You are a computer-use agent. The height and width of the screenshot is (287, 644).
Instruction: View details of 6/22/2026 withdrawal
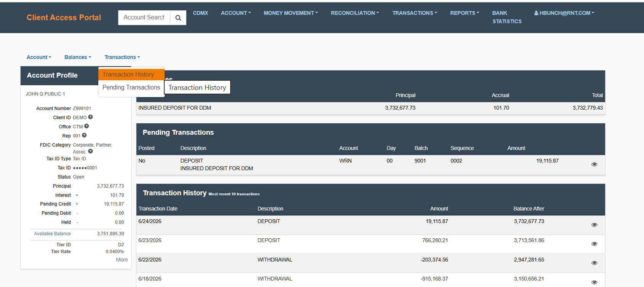click(594, 263)
